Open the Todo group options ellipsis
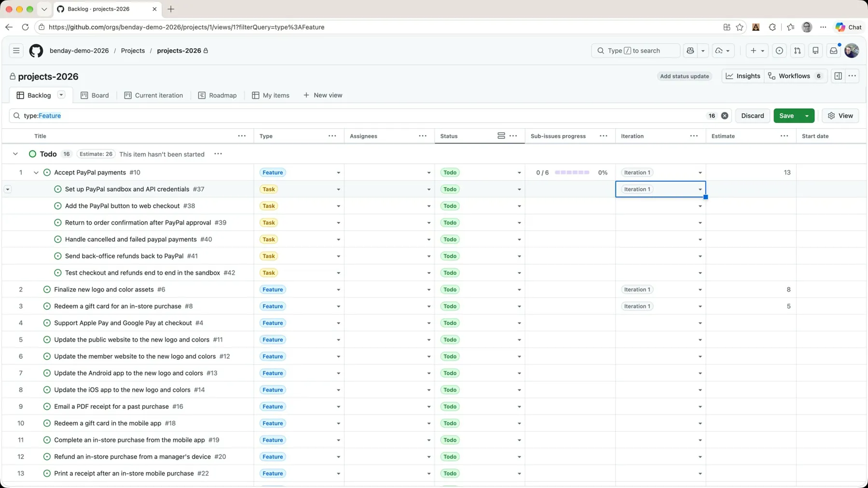 tap(218, 154)
